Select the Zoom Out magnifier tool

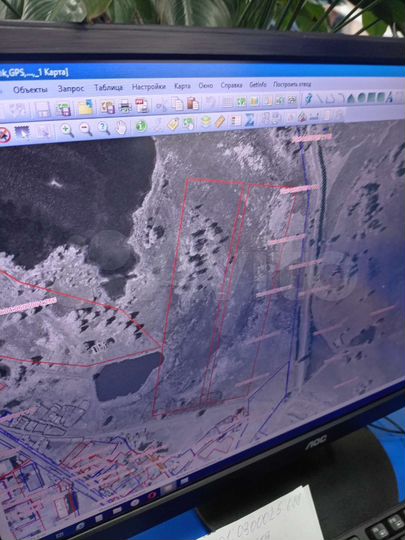pos(85,129)
